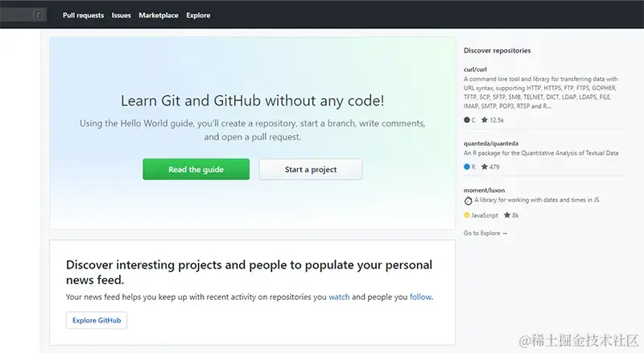Select Explore in the top navigation

click(198, 15)
